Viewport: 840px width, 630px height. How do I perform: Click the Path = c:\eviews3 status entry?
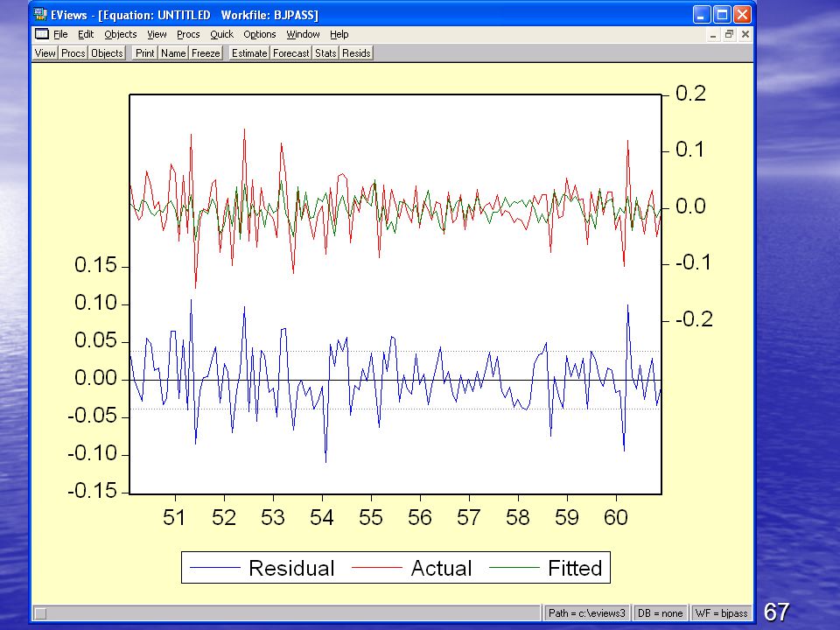click(x=586, y=613)
